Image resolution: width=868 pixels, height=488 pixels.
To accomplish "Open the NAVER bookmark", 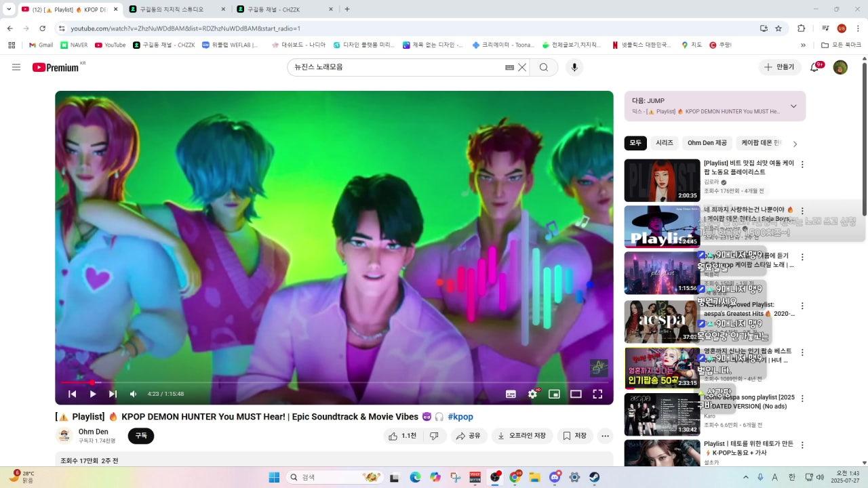I will click(74, 45).
